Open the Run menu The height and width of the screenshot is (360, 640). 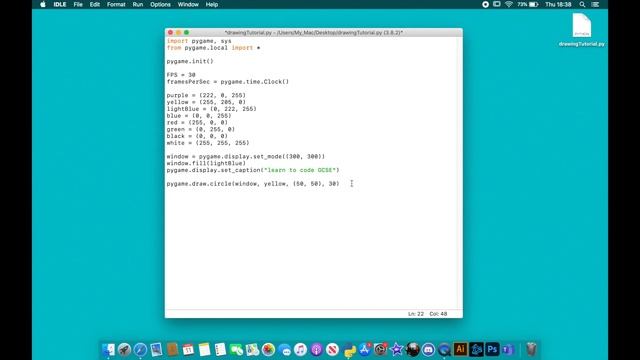click(x=138, y=4)
